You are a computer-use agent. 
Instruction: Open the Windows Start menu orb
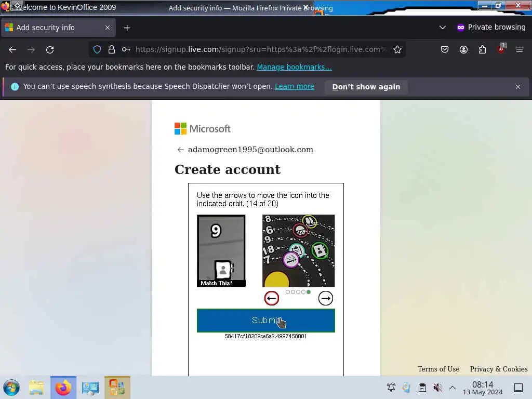[11, 388]
